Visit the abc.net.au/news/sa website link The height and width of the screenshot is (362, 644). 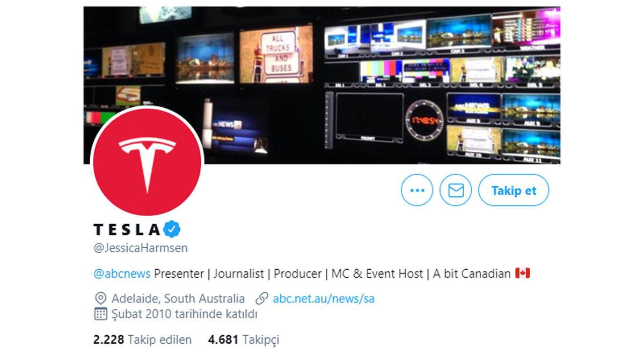[324, 299]
